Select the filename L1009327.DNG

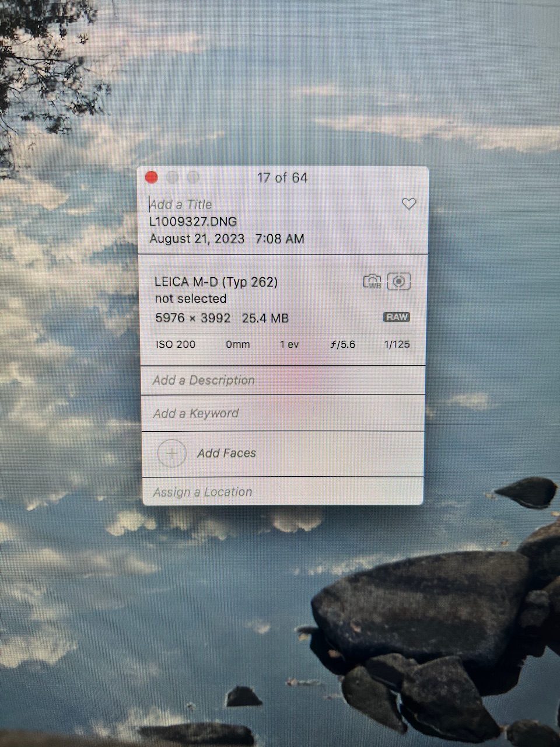193,222
